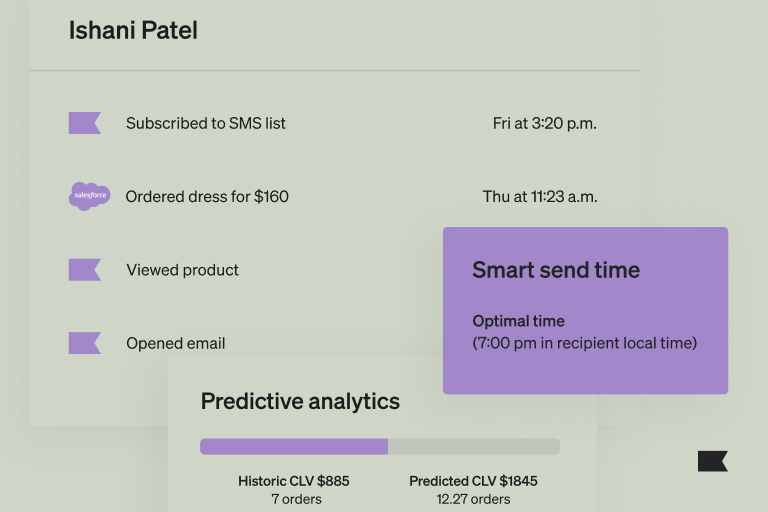
Task: Click the Salesforce cloud icon
Action: 89,196
